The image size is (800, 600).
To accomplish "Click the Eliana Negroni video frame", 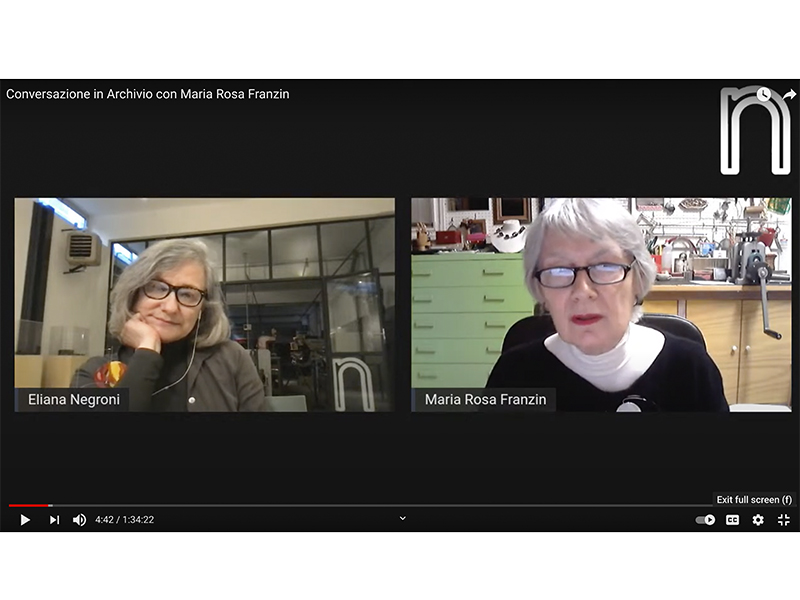I will coord(205,305).
